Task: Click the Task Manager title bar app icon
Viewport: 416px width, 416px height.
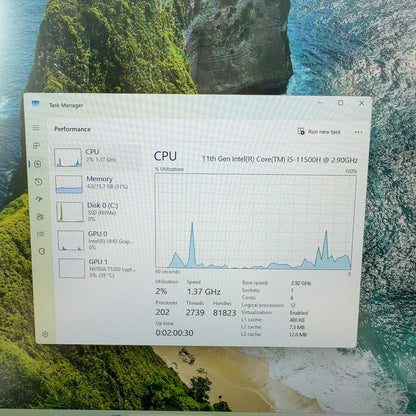Action: [35, 104]
